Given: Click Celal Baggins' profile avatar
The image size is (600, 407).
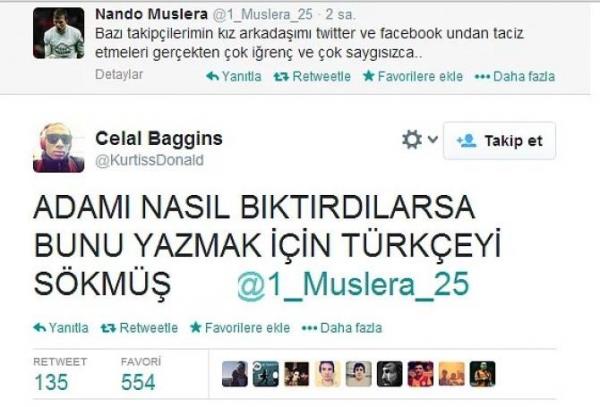Looking at the screenshot, I should click(59, 148).
